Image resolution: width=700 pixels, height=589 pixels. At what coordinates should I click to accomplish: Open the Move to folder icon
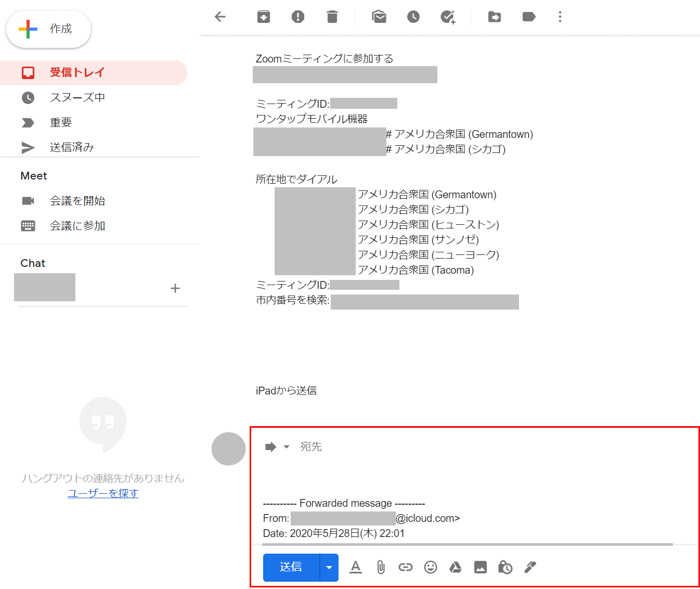495,17
